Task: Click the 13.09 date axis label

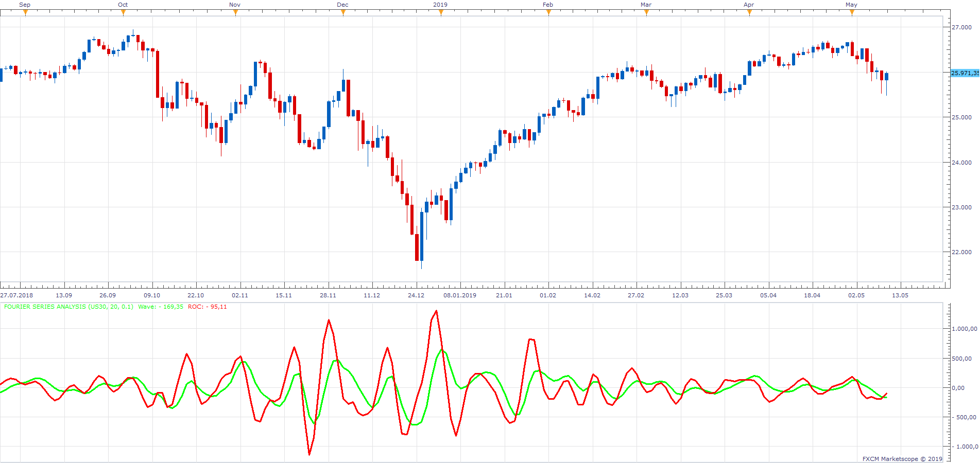Action: click(x=64, y=295)
